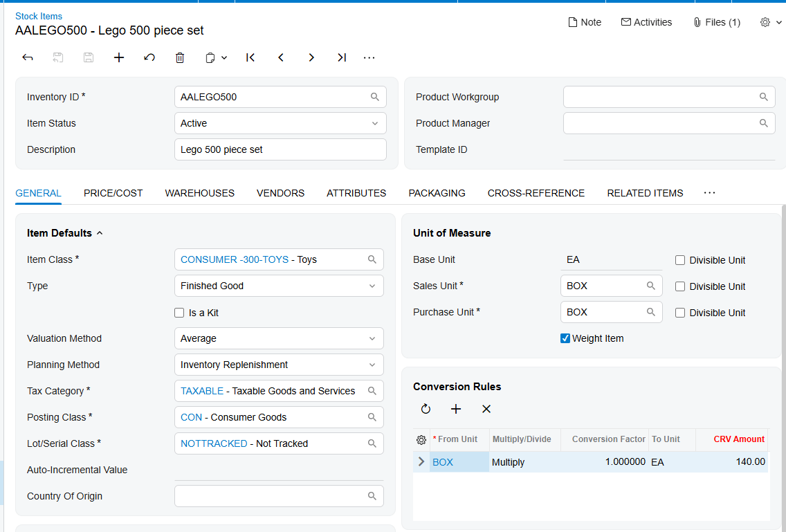The height and width of the screenshot is (532, 786).
Task: Delete the selected conversion rule row
Action: (x=486, y=409)
